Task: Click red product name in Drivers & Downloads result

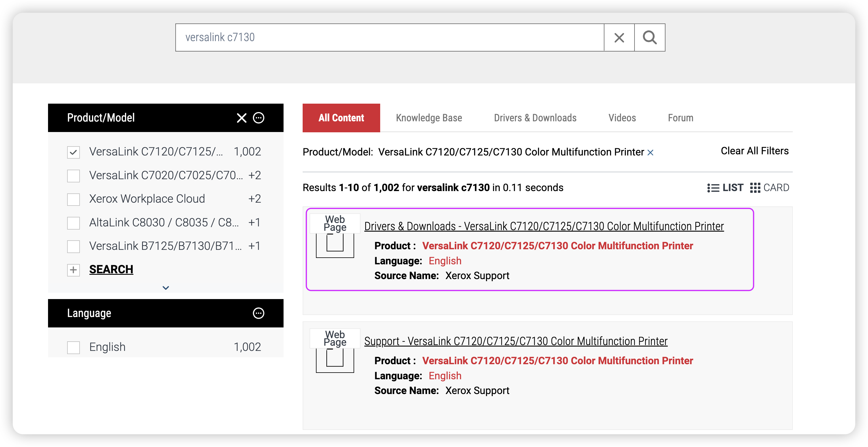Action: tap(557, 246)
